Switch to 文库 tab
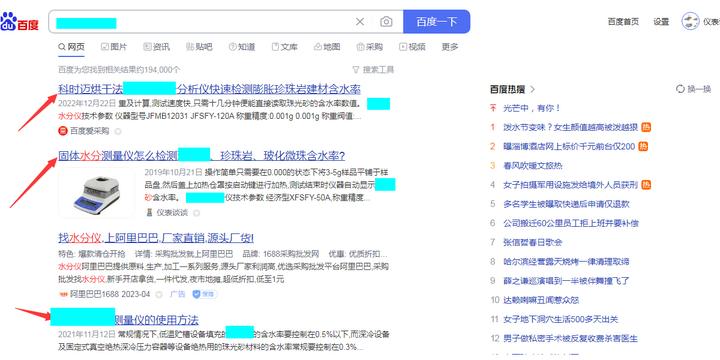 click(x=285, y=47)
